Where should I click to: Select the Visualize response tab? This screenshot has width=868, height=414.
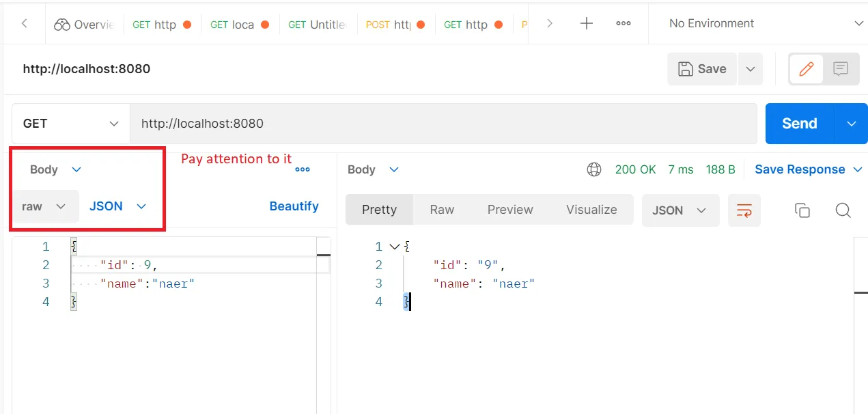click(x=591, y=210)
